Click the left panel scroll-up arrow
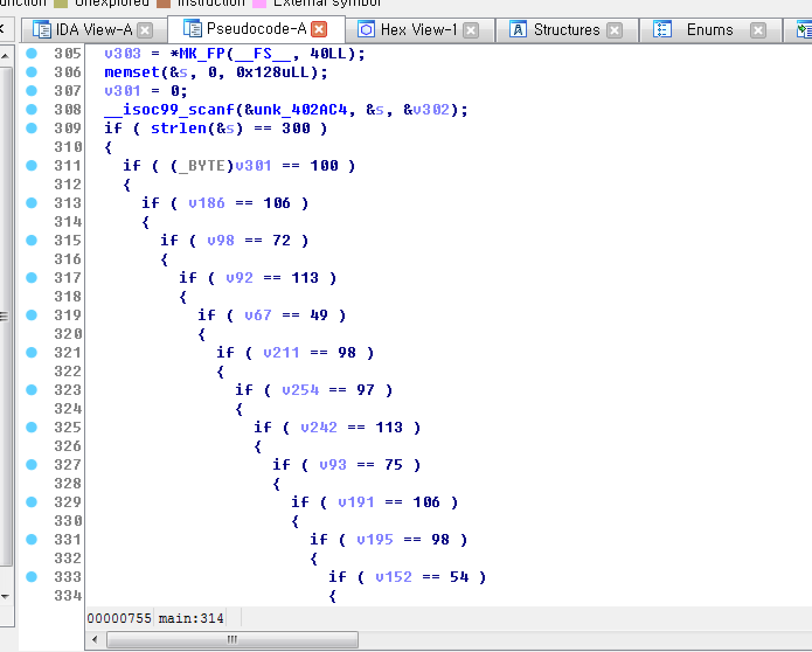812x652 pixels. [5, 56]
